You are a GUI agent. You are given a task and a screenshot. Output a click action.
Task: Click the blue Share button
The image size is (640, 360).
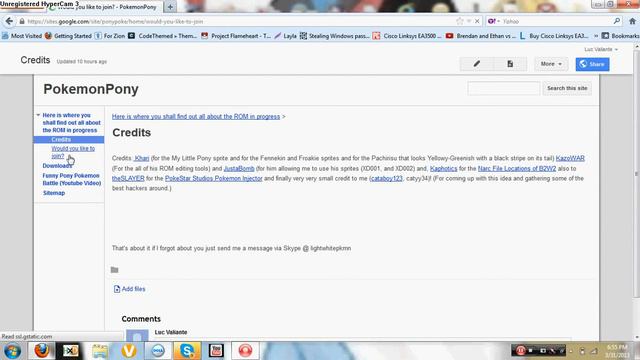592,64
